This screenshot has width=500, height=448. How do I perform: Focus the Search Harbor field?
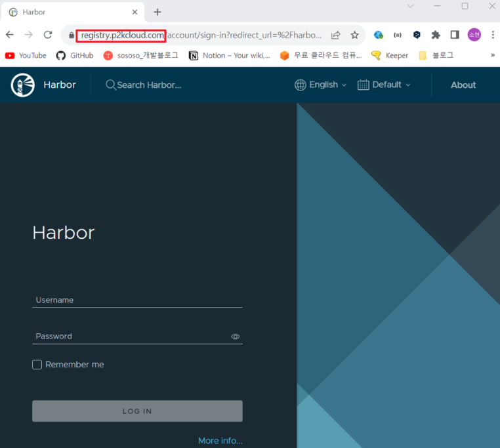point(149,85)
